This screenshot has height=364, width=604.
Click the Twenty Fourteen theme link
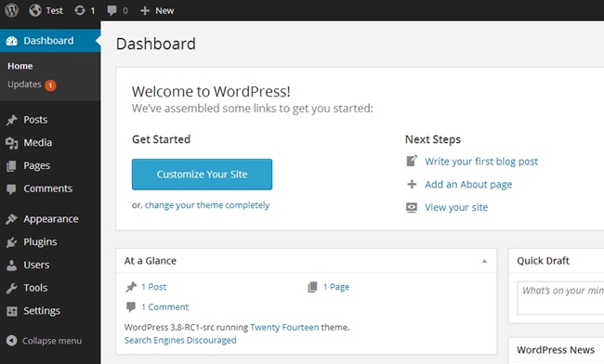pyautogui.click(x=284, y=328)
